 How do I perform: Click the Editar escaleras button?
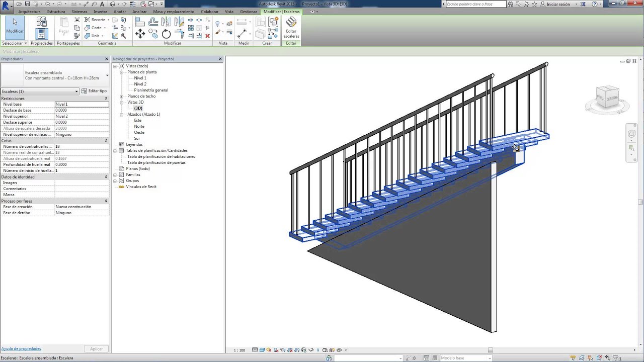coord(291,28)
